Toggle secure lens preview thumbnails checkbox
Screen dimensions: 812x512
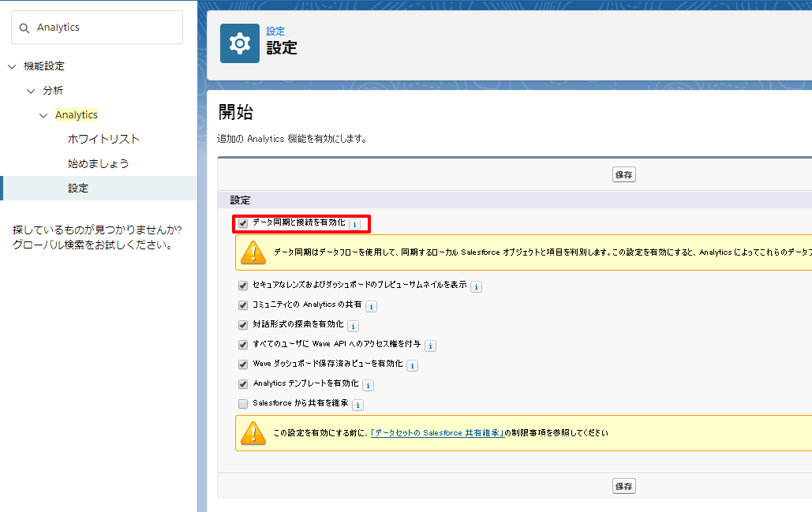click(x=243, y=286)
